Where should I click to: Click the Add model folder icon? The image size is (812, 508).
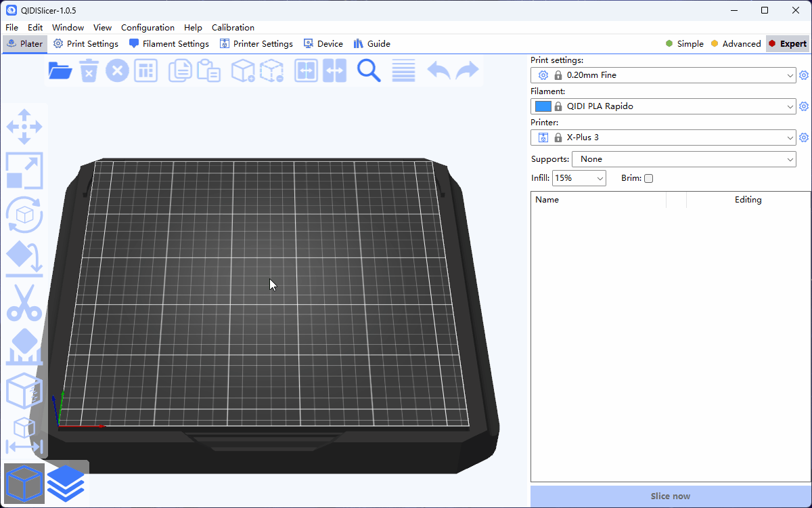pos(60,70)
